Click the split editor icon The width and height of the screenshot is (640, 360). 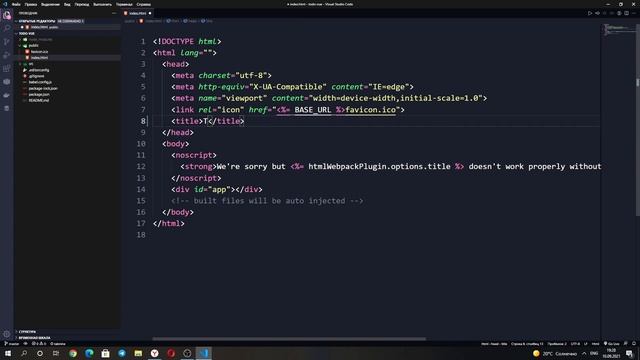[x=627, y=13]
